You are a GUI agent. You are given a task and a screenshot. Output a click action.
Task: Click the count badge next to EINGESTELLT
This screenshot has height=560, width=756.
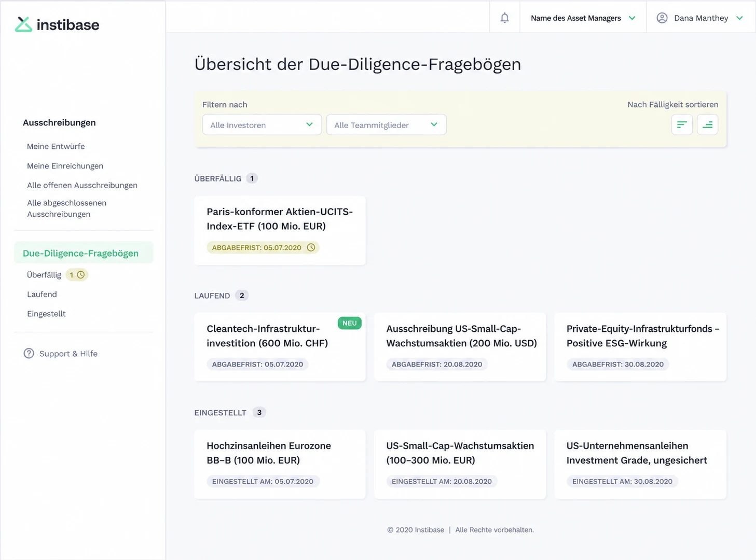259,412
